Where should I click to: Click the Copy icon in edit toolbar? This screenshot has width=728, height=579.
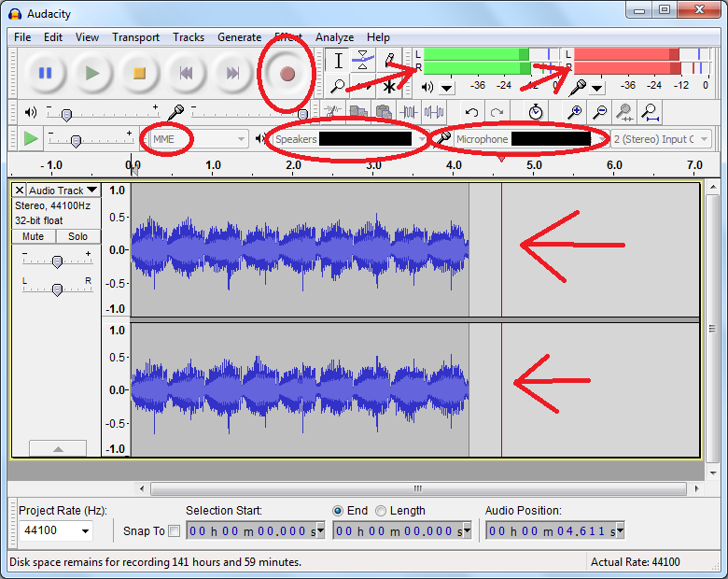358,112
